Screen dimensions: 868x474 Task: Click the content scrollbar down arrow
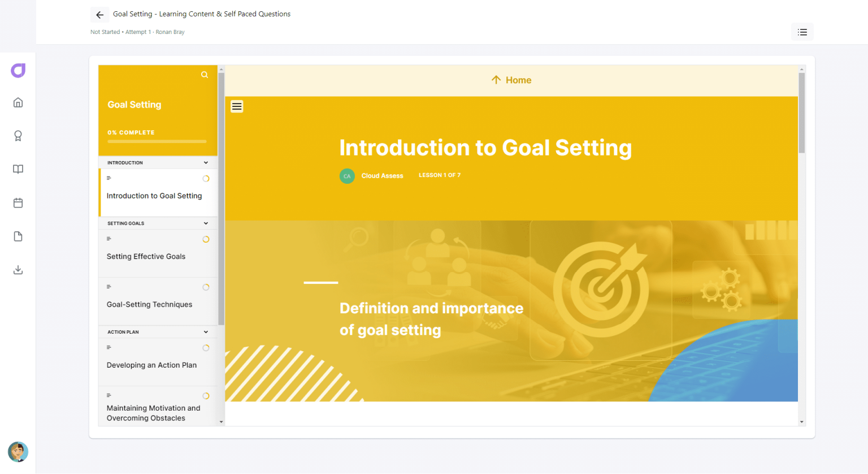[801, 422]
